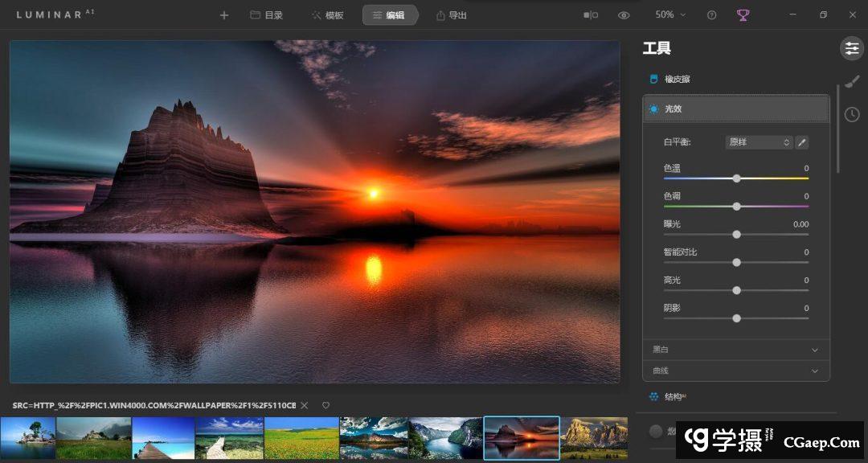Switch to the 目录 tab
The width and height of the screenshot is (868, 463).
(266, 15)
